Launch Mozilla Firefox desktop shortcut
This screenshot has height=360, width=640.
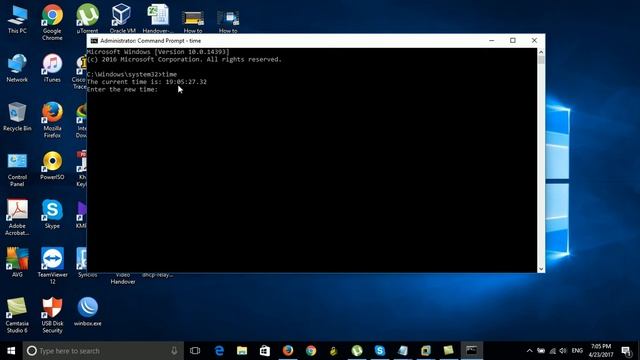[52, 120]
